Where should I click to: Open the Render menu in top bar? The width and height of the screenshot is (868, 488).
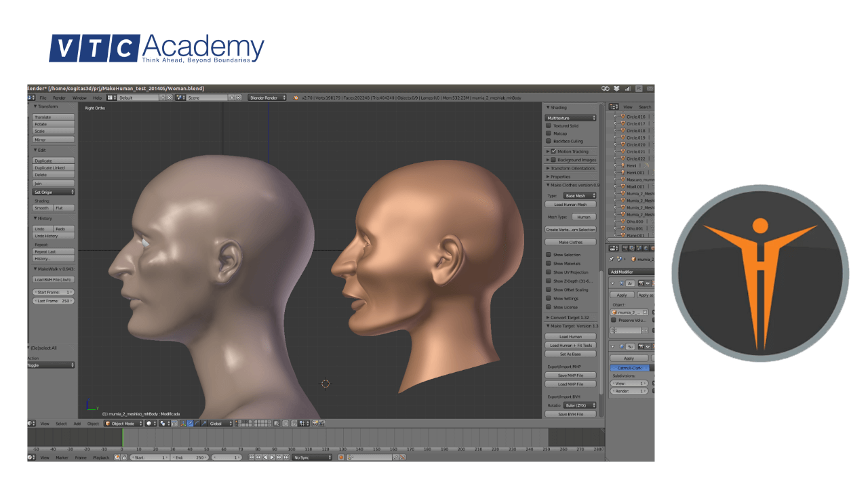pos(60,98)
